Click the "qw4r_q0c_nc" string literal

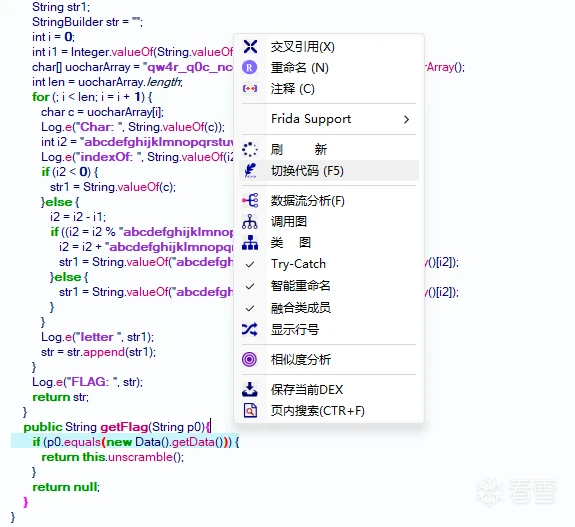[188, 67]
